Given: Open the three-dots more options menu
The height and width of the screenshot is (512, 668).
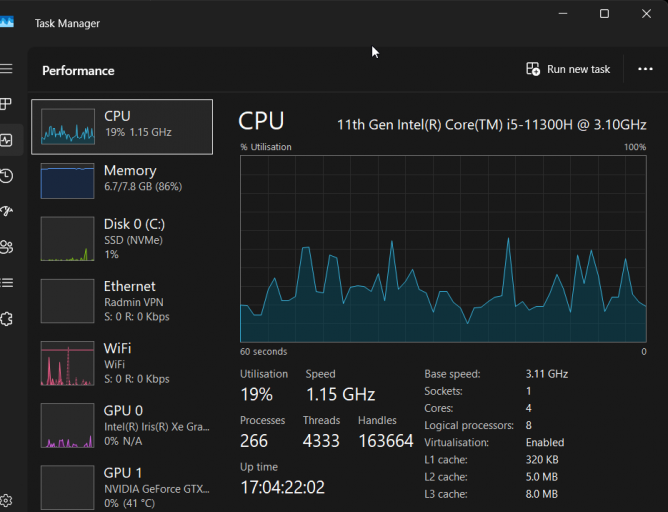Looking at the screenshot, I should point(645,69).
